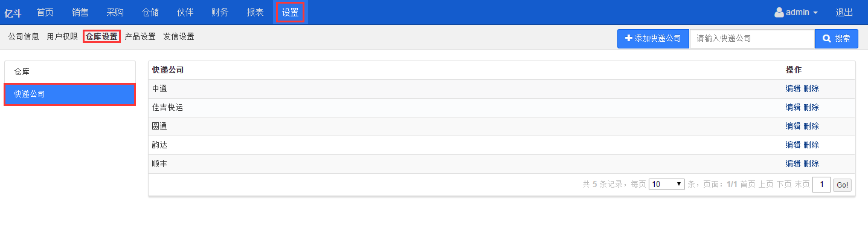Open the admin account dropdown
Screen dimensions: 868x227
point(796,12)
